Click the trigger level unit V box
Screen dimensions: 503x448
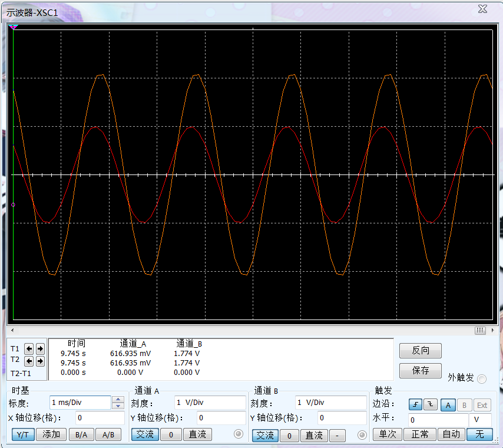point(479,420)
